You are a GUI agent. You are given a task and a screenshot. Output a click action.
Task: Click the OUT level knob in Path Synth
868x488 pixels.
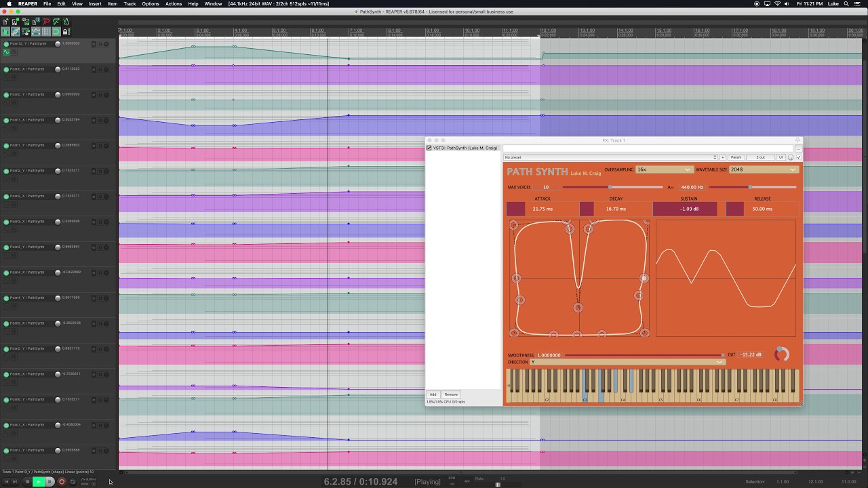(x=782, y=354)
